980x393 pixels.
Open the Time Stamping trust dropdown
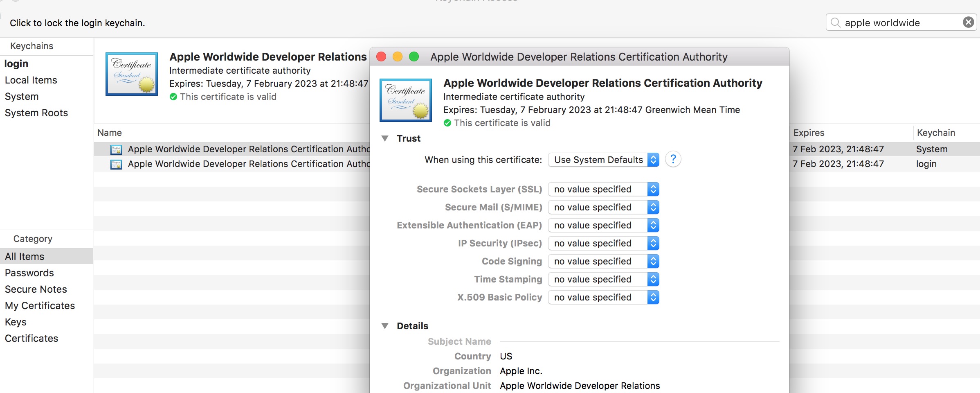tap(604, 279)
